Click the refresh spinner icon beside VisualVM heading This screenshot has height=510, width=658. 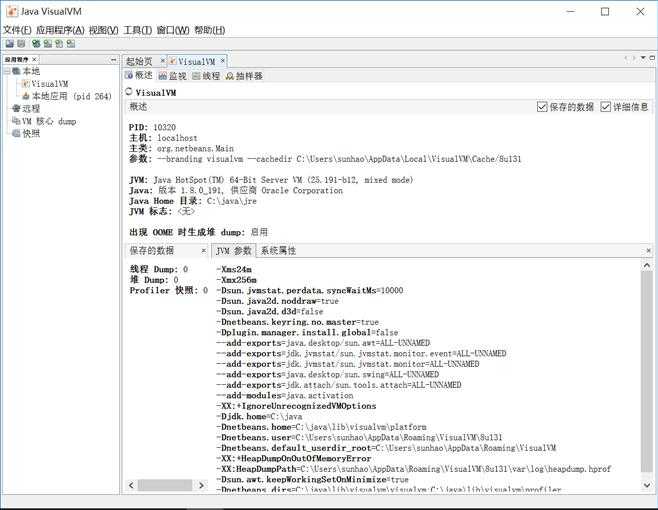point(129,92)
